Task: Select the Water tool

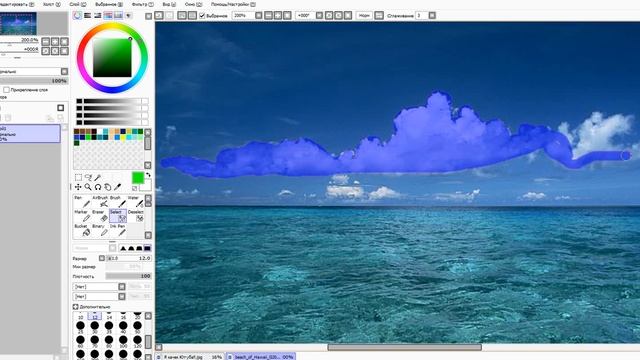Action: [x=136, y=202]
